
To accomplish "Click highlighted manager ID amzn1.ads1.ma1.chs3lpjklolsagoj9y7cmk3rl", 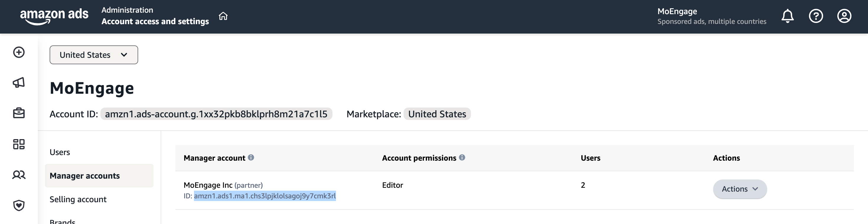I will pos(265,196).
